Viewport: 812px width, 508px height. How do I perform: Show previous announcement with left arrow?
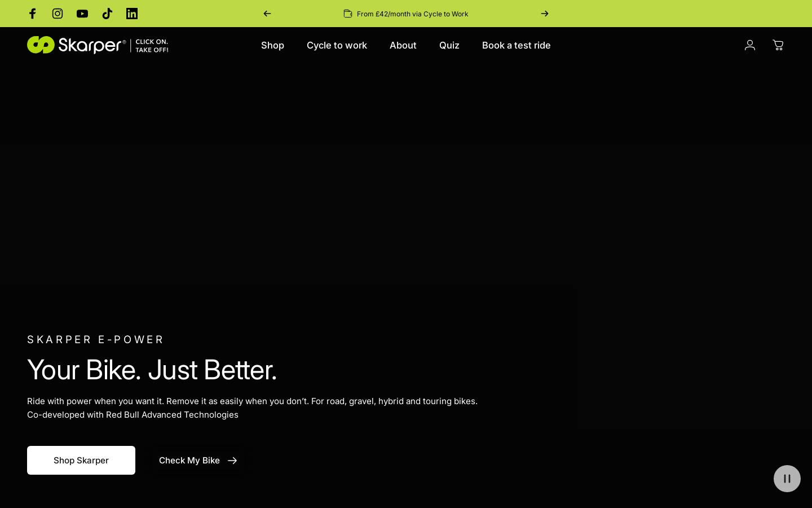point(267,14)
